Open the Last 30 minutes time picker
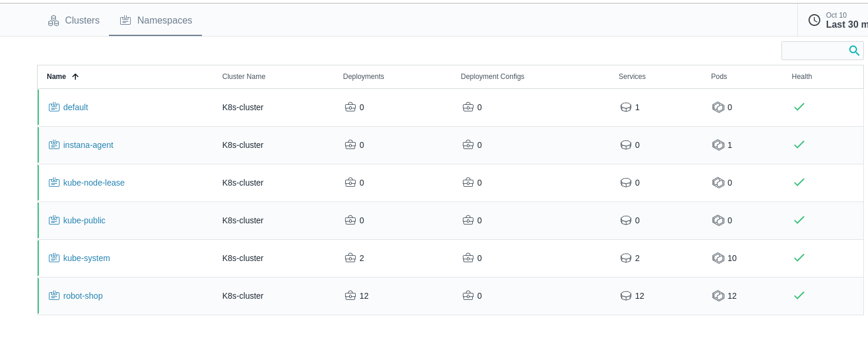Viewport: 868px width, 340px height. pos(846,24)
